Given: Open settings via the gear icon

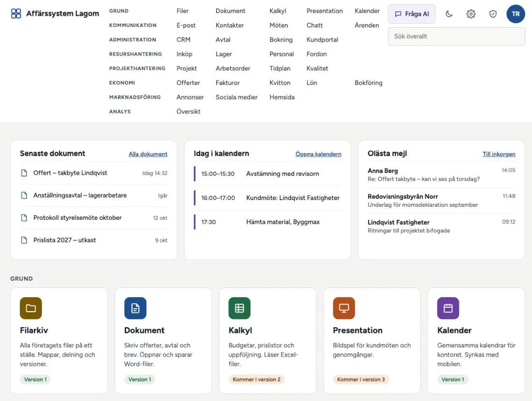Looking at the screenshot, I should click(471, 14).
